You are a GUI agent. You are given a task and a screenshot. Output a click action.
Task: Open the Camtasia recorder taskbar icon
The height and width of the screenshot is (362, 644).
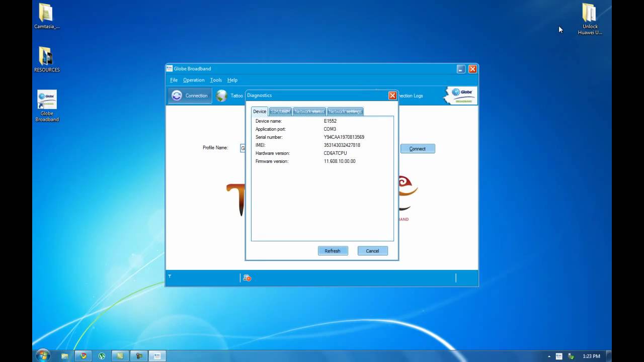click(x=138, y=356)
